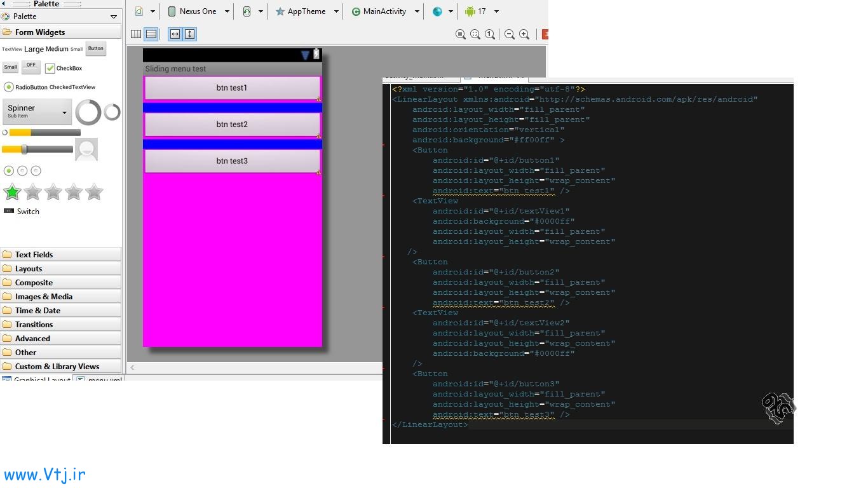The width and height of the screenshot is (868, 488).
Task: Toggle fill height vertical arrows icon
Action: pos(189,34)
